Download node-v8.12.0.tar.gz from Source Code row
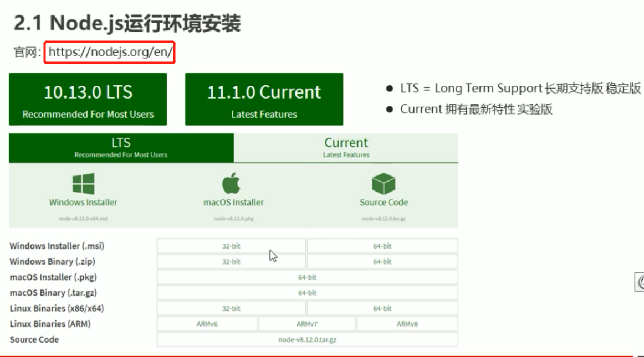The width and height of the screenshot is (644, 357). 307,339
